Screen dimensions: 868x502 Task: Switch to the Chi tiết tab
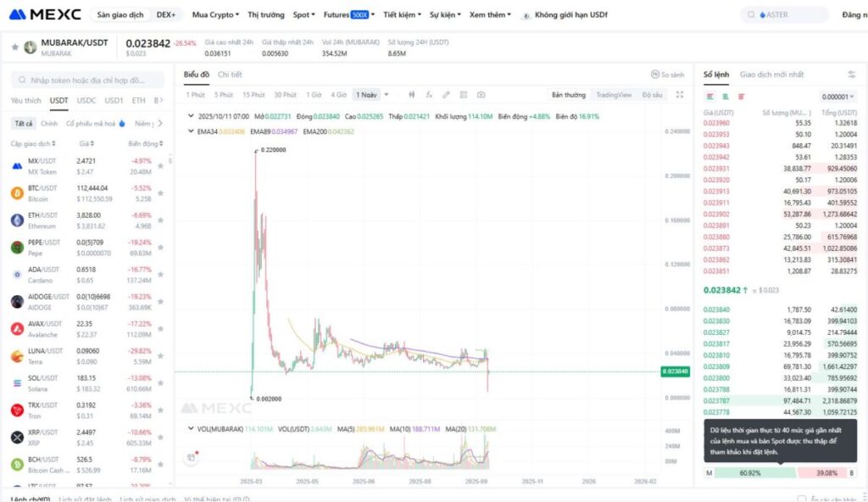coord(230,75)
